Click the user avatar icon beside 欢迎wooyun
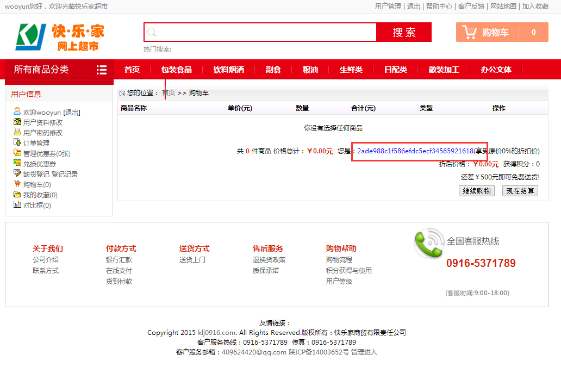 tap(17, 111)
